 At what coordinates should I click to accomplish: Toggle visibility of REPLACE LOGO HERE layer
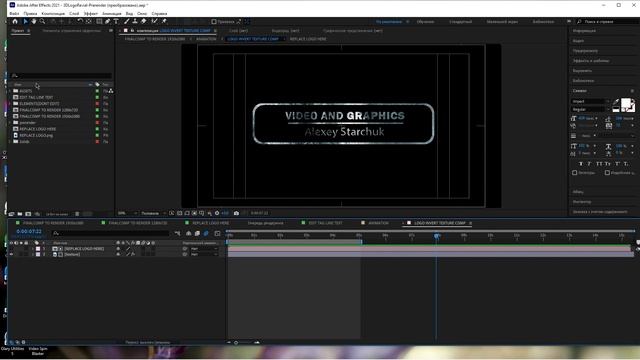(x=11, y=249)
